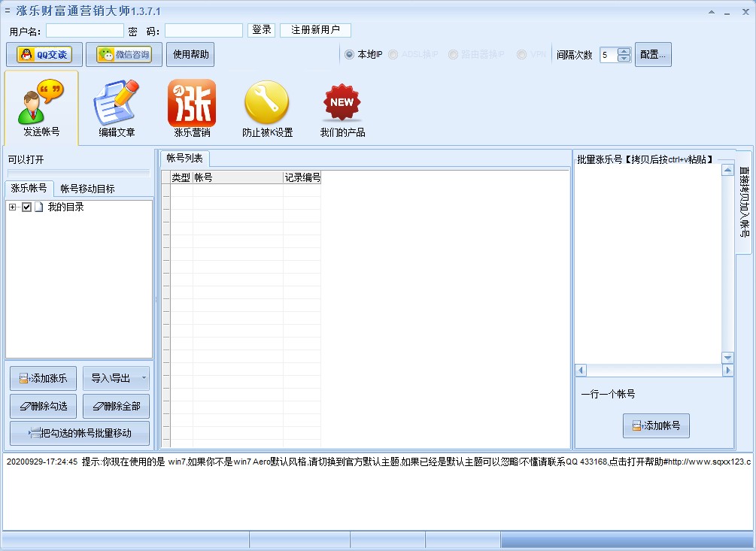Open 我们的产品 NEW badge icon
Image resolution: width=756 pixels, height=551 pixels.
(342, 109)
